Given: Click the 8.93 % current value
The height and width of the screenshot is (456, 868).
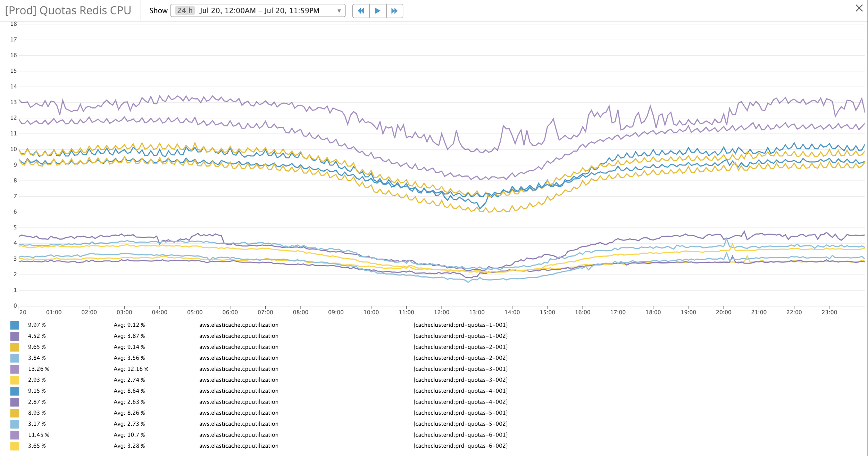Looking at the screenshot, I should coord(37,413).
